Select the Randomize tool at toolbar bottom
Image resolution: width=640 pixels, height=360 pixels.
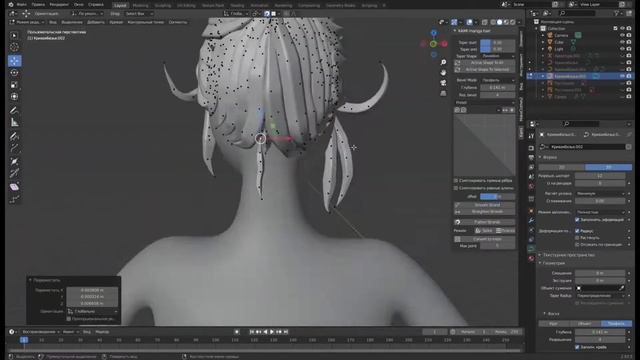click(14, 199)
